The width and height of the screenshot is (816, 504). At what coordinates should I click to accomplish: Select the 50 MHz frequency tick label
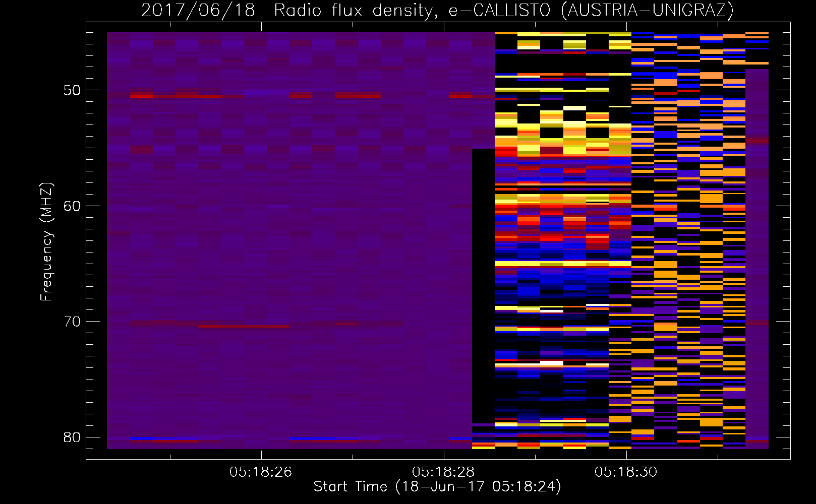[x=72, y=90]
